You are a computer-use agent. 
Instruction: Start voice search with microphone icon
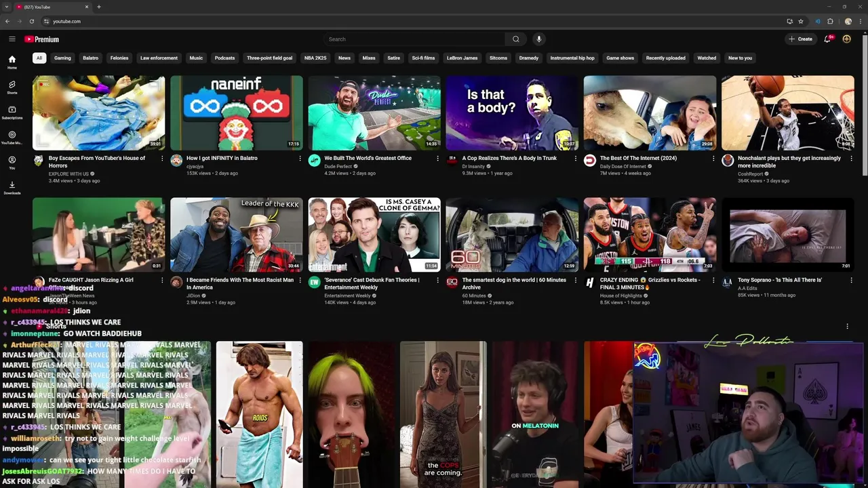tap(539, 39)
